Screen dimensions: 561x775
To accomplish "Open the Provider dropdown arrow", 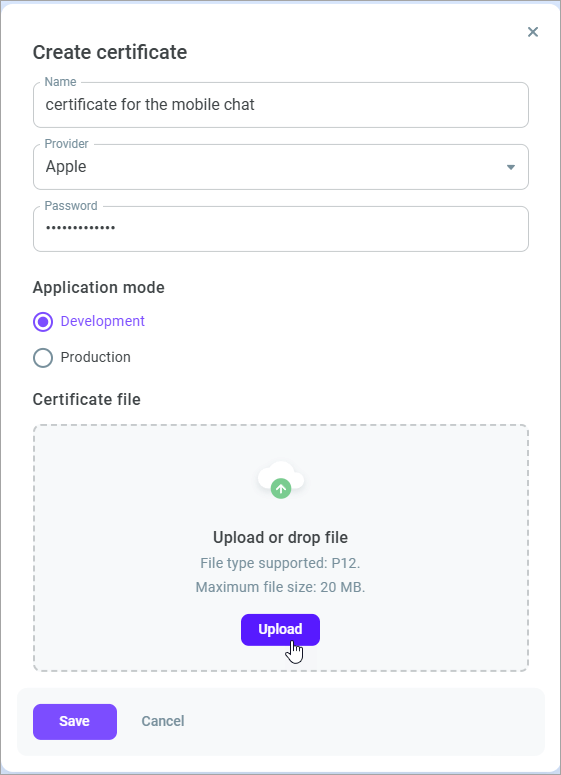I will tap(511, 167).
